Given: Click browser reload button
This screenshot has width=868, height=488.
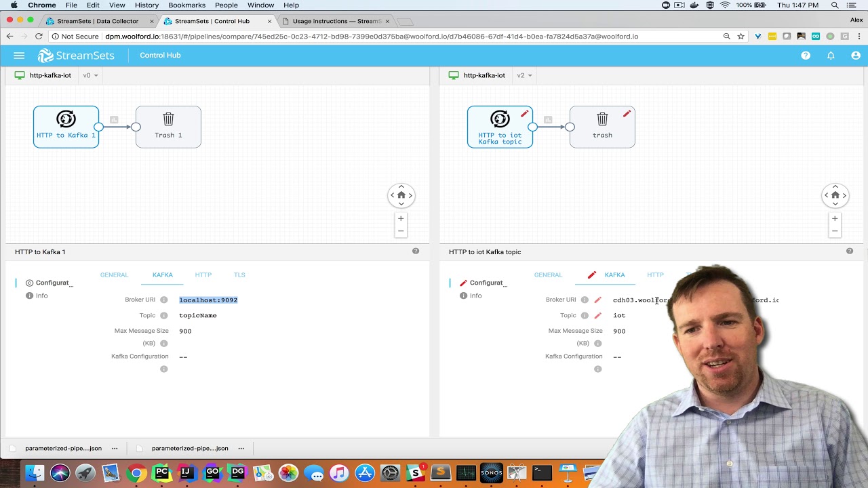Looking at the screenshot, I should click(39, 37).
